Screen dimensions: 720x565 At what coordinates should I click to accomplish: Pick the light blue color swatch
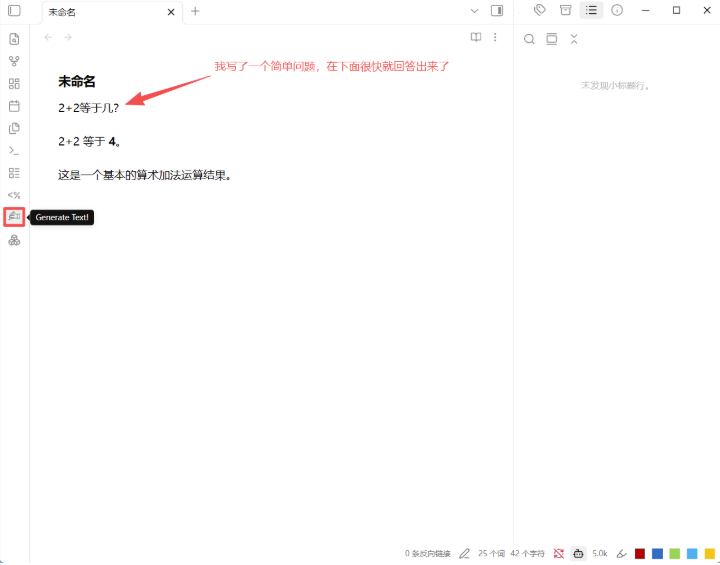pos(692,554)
